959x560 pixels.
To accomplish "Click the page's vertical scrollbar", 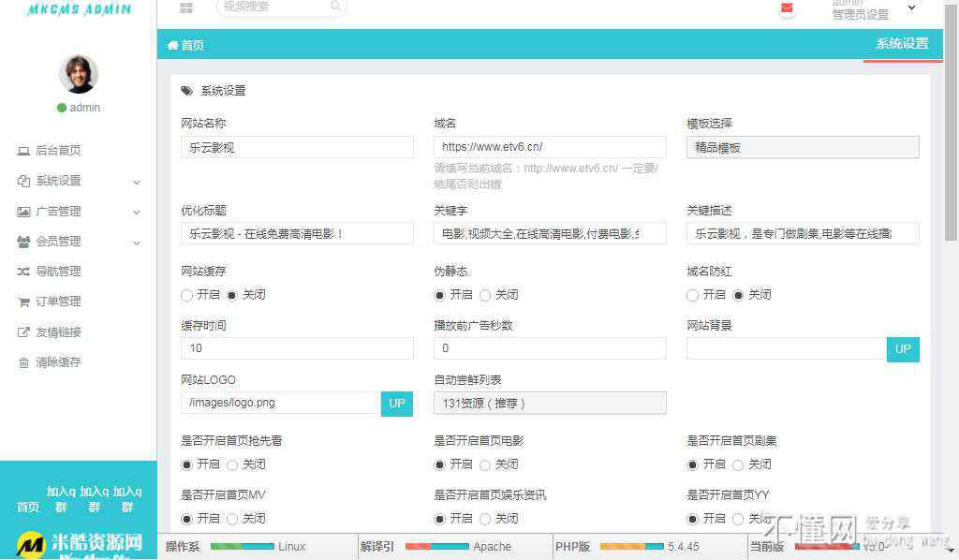I will [952, 140].
